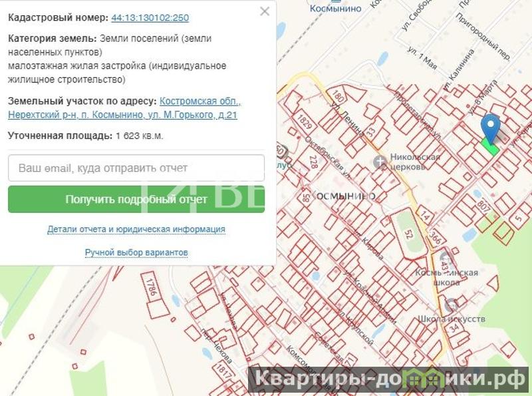Open the Костромская обл. address link
Image resolution: width=532 pixels, height=396 pixels.
pyautogui.click(x=199, y=101)
